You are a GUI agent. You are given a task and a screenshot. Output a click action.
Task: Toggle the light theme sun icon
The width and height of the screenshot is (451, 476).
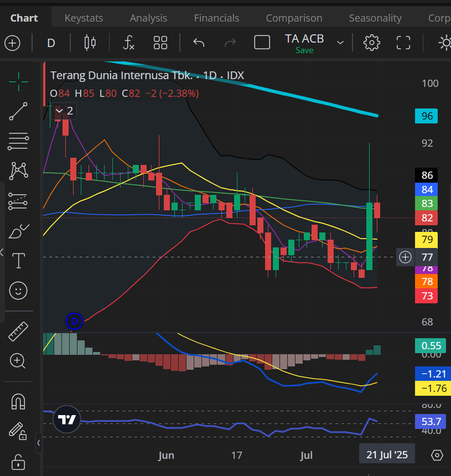click(x=445, y=43)
